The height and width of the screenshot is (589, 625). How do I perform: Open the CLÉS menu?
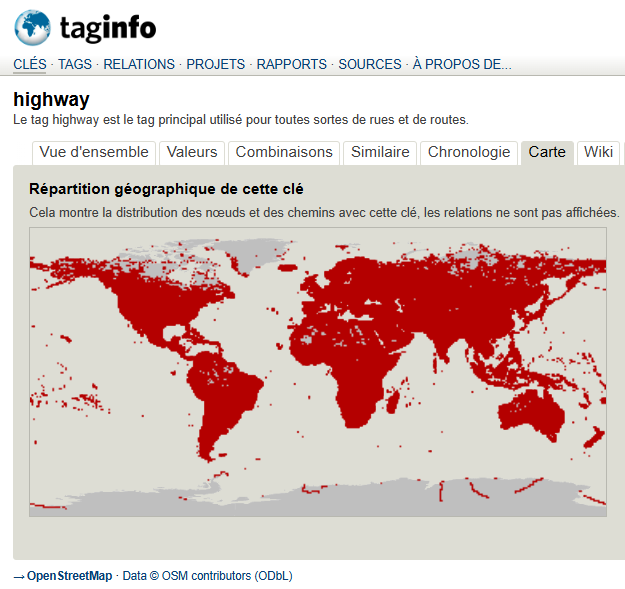click(x=30, y=64)
